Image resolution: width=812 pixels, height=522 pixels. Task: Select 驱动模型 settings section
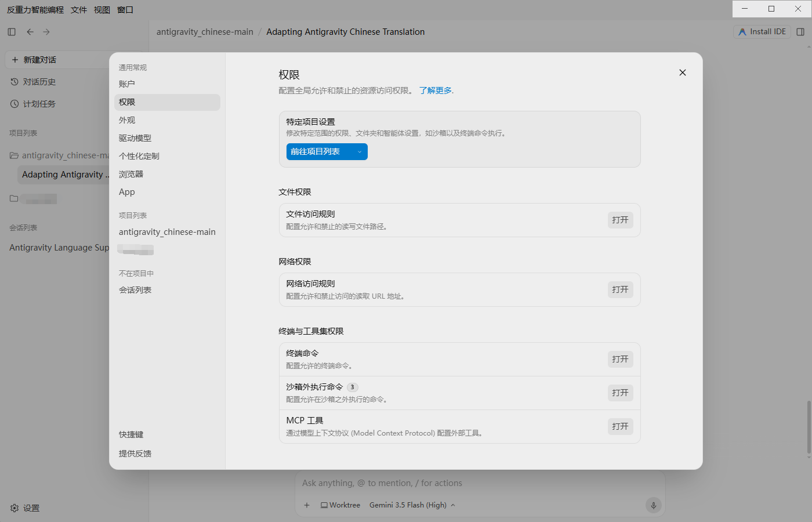(135, 138)
